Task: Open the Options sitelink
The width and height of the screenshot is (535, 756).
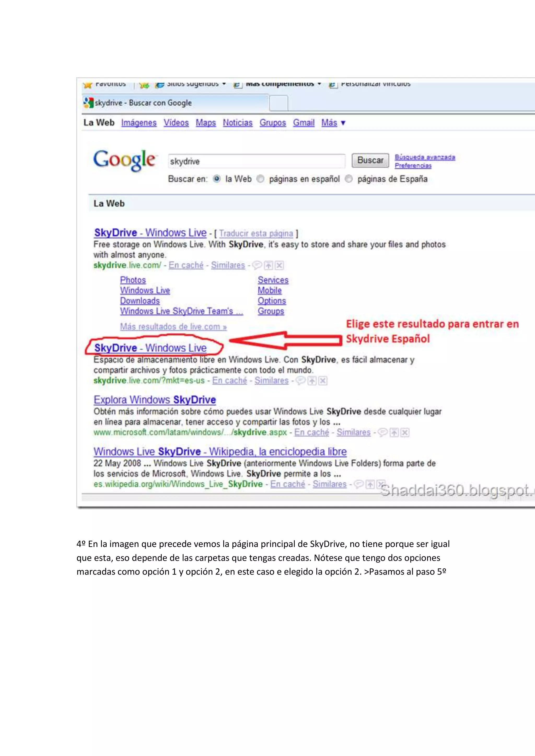Action: (x=272, y=301)
